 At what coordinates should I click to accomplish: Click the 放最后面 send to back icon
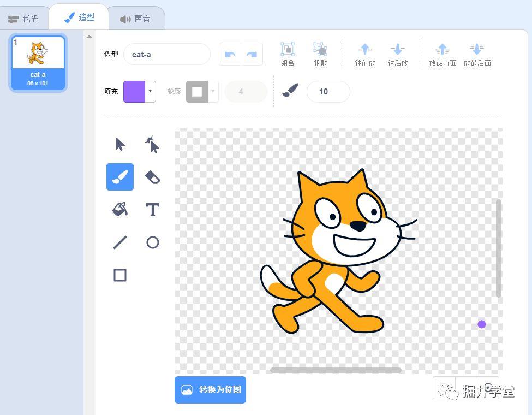(x=477, y=49)
